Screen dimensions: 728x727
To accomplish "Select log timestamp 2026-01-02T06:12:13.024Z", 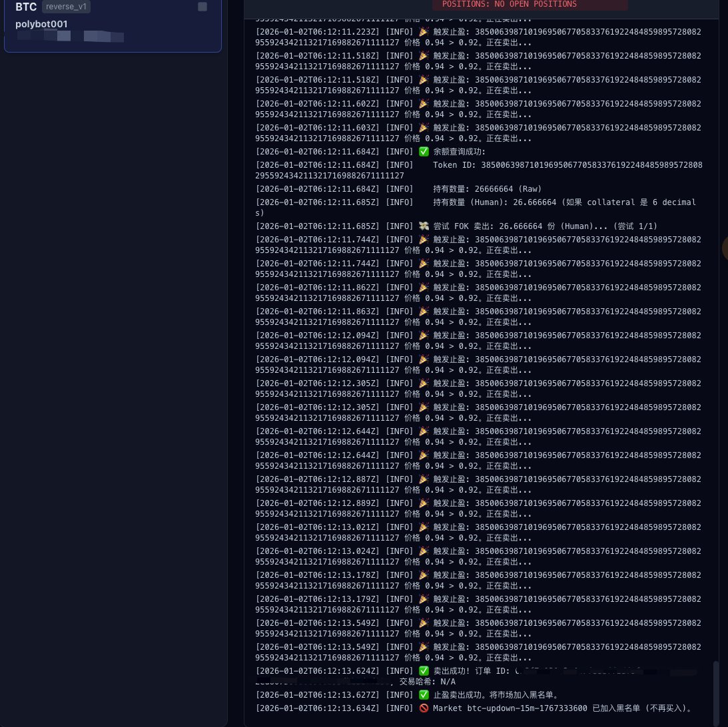I will [x=318, y=551].
